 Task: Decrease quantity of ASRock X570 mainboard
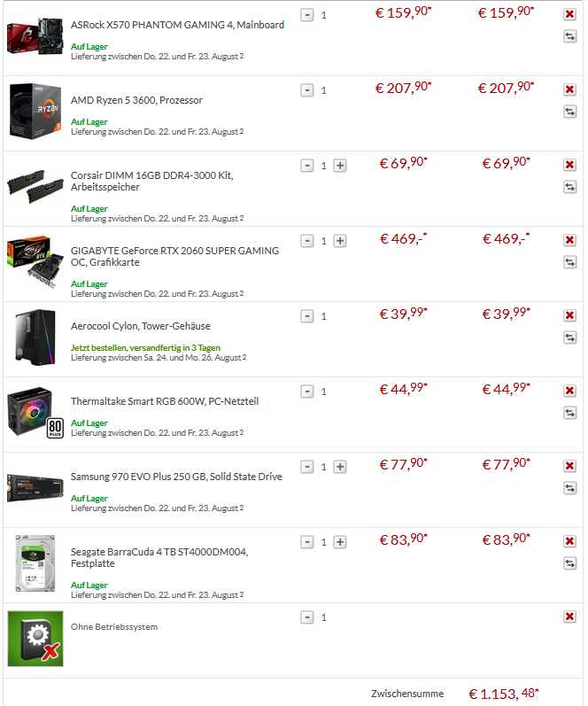coord(307,15)
